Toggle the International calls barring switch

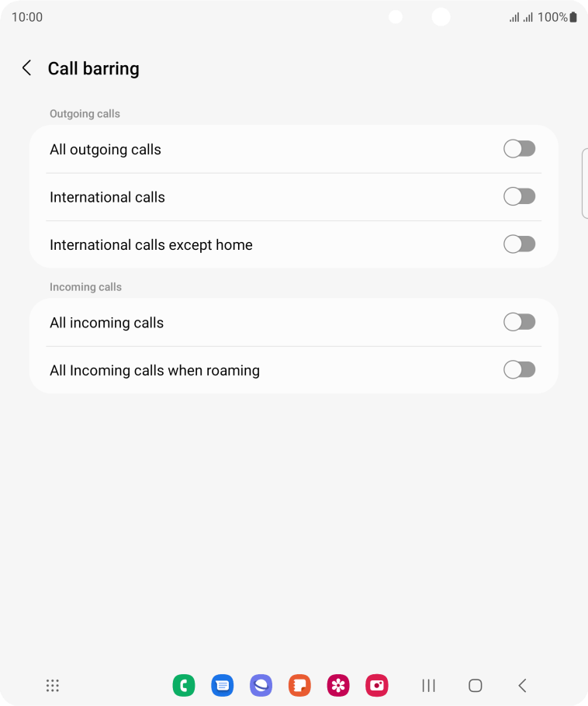520,196
